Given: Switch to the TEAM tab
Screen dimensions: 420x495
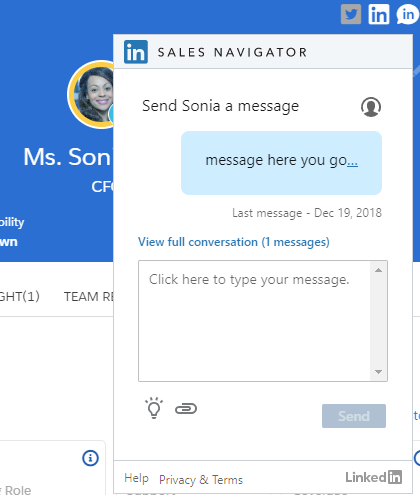Looking at the screenshot, I should (88, 297).
